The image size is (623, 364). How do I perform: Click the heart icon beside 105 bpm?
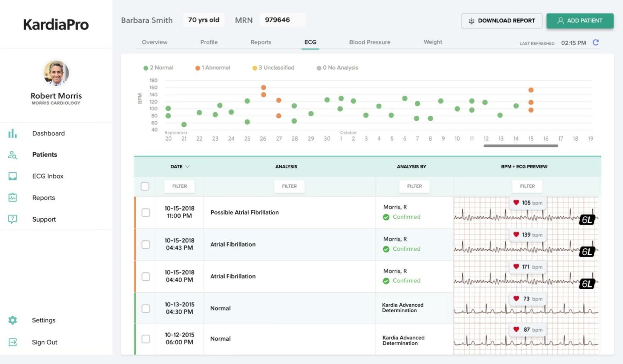516,203
